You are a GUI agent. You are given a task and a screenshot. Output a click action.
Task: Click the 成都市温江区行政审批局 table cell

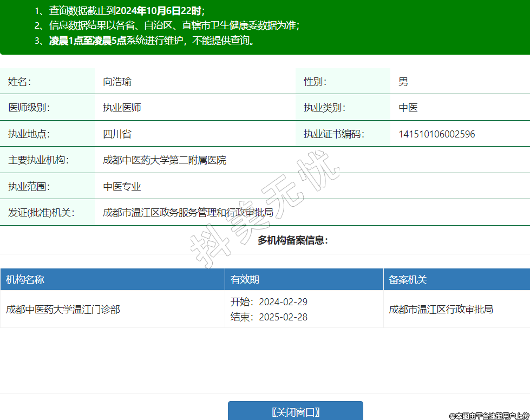click(441, 310)
